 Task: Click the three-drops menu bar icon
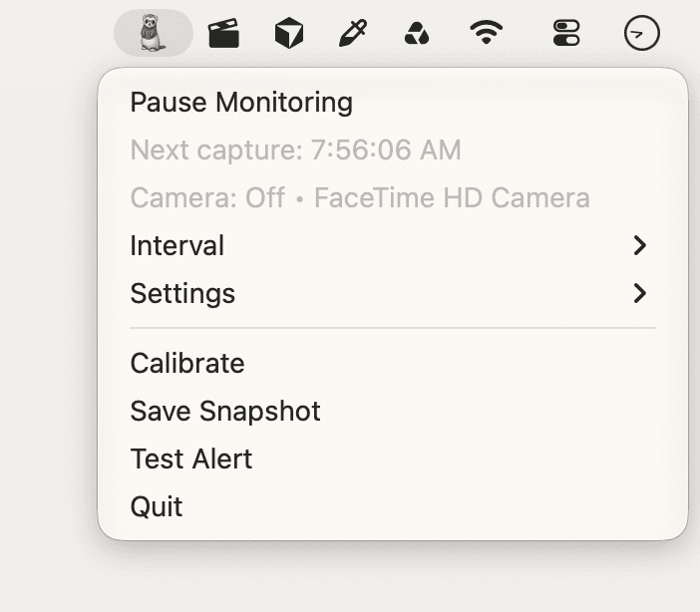pyautogui.click(x=417, y=34)
